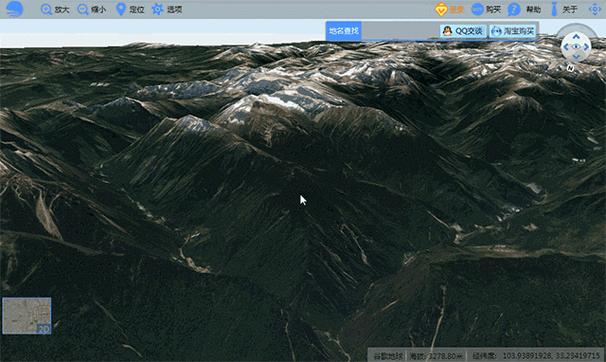
Task: Click the zoom out (缩小) magnifier icon
Action: (x=83, y=9)
